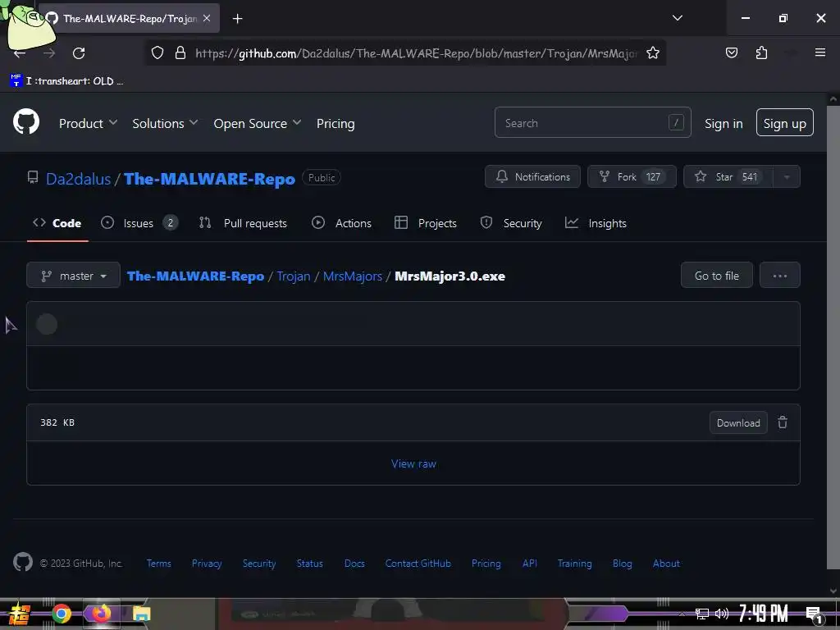Download the MrsMajor3.0.exe file

point(738,422)
